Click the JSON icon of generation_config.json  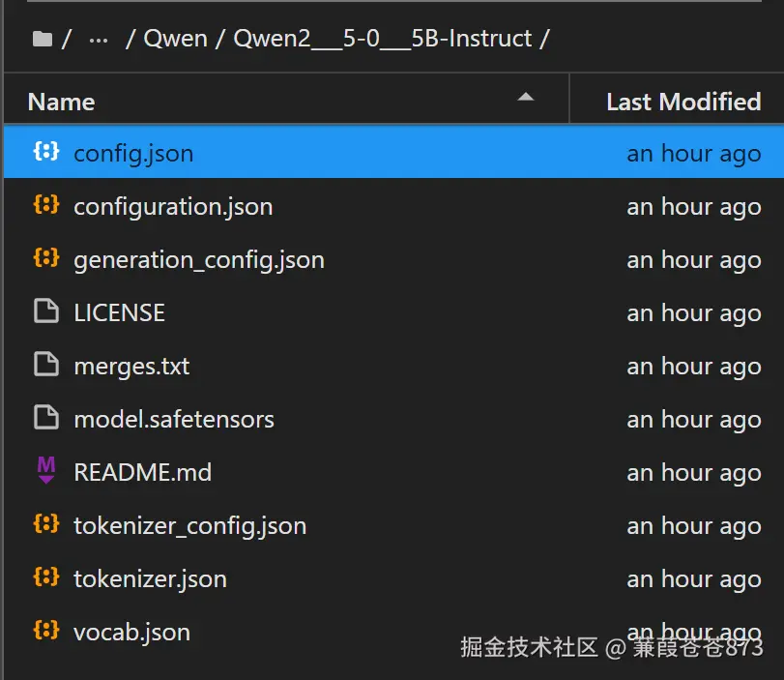pyautogui.click(x=46, y=257)
